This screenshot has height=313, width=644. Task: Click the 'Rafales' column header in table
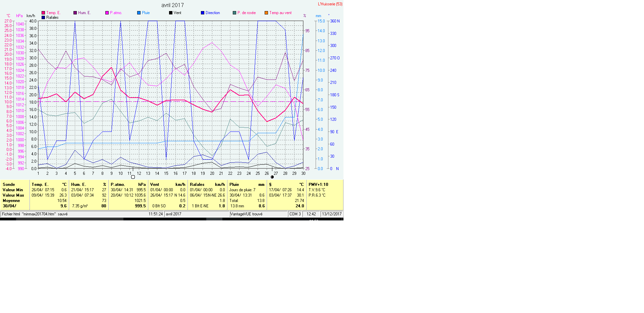click(x=197, y=185)
